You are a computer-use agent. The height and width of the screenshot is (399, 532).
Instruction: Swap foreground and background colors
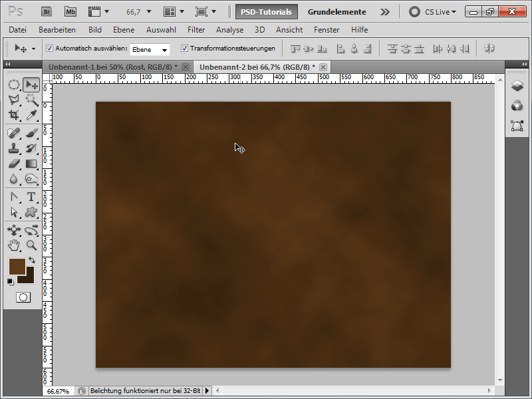click(31, 260)
